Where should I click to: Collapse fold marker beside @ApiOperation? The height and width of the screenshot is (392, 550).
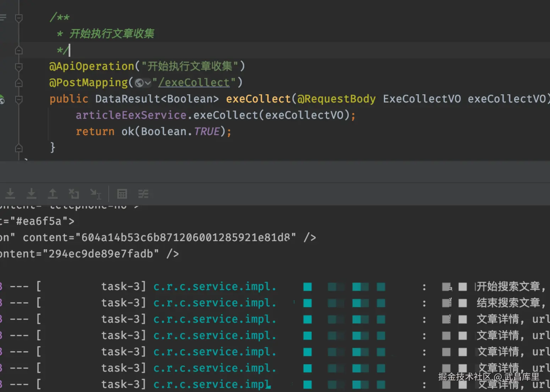pos(19,67)
